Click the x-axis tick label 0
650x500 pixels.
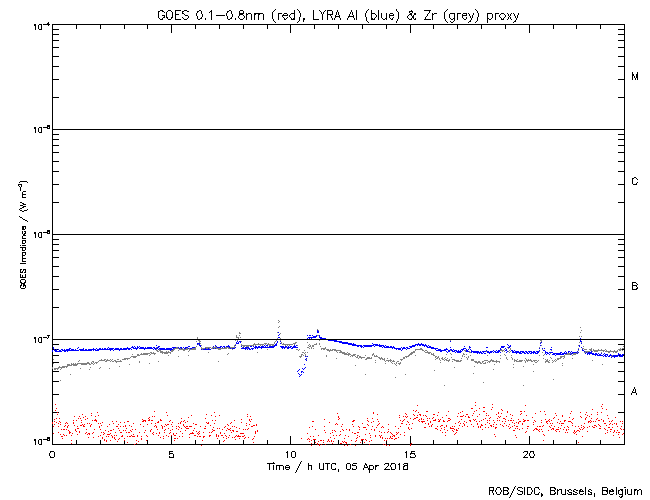[x=52, y=454]
